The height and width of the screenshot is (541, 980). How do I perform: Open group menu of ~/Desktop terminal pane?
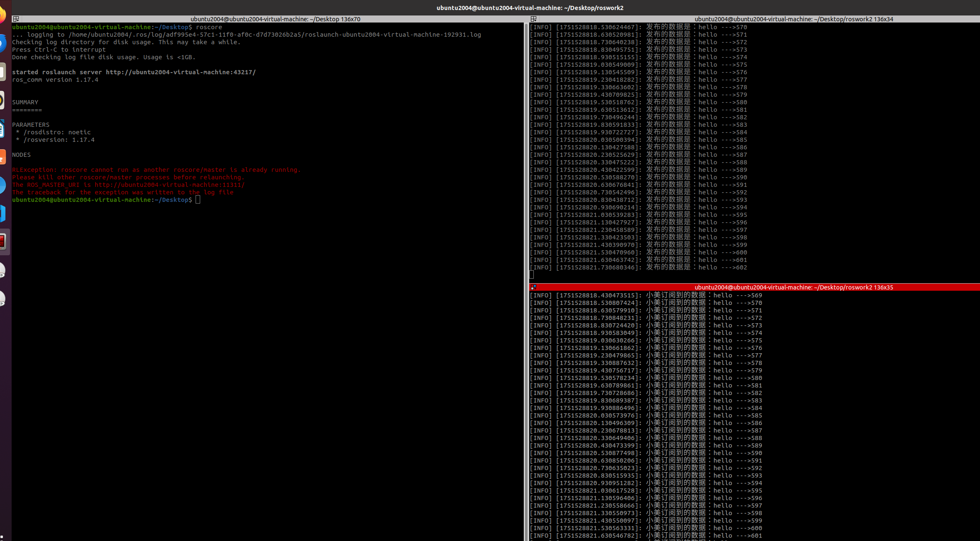(x=16, y=19)
